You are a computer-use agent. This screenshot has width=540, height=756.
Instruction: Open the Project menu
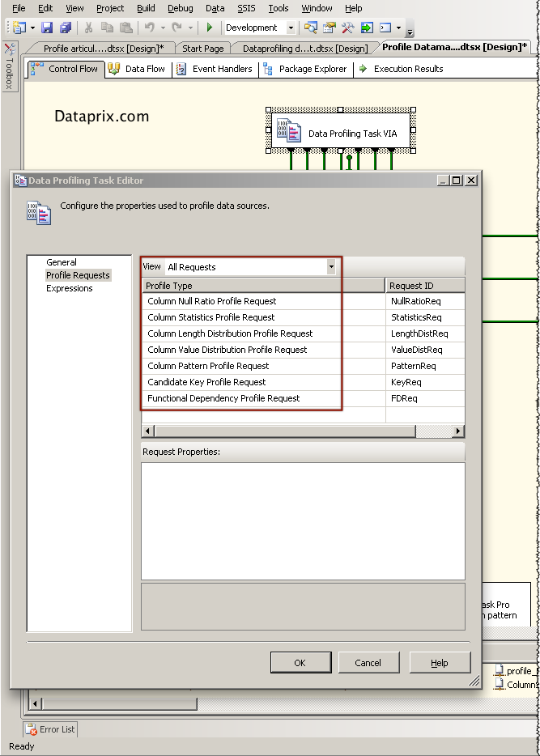click(110, 8)
